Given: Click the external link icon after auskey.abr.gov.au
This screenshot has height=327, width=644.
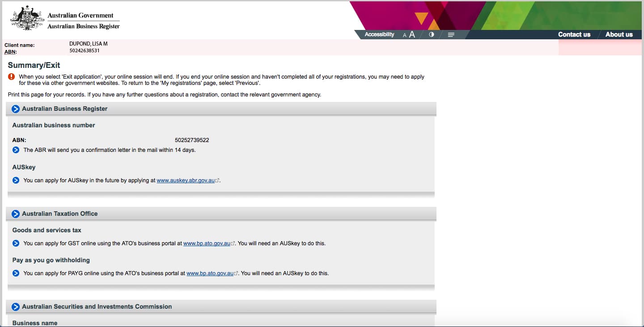Looking at the screenshot, I should point(217,181).
